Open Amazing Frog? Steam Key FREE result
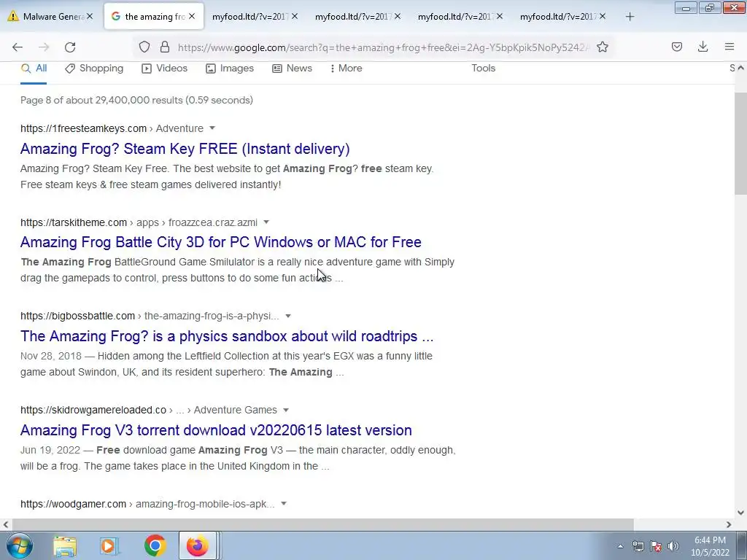This screenshot has height=560, width=747. click(185, 149)
